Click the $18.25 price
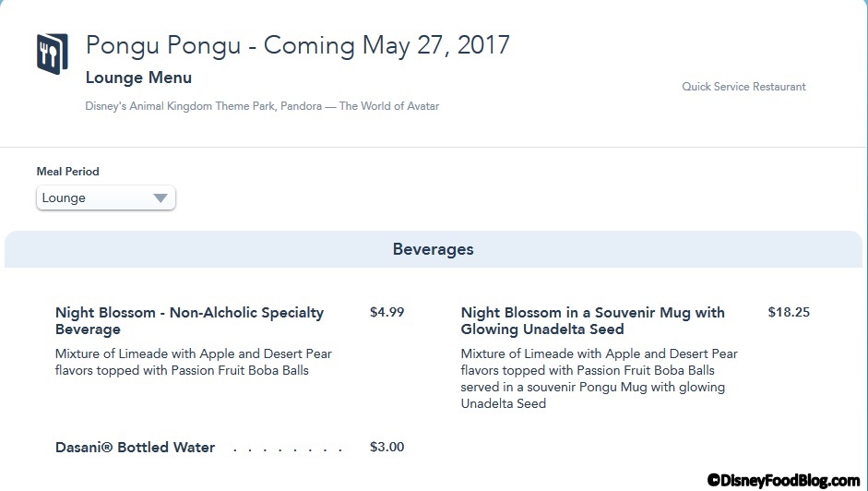 (x=789, y=312)
